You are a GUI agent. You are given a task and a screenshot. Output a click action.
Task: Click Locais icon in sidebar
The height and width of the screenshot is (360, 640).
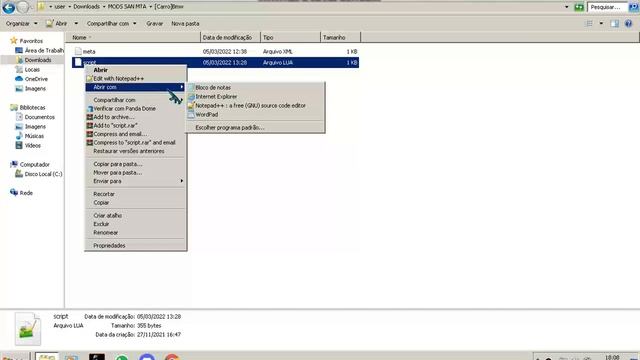[x=19, y=69]
